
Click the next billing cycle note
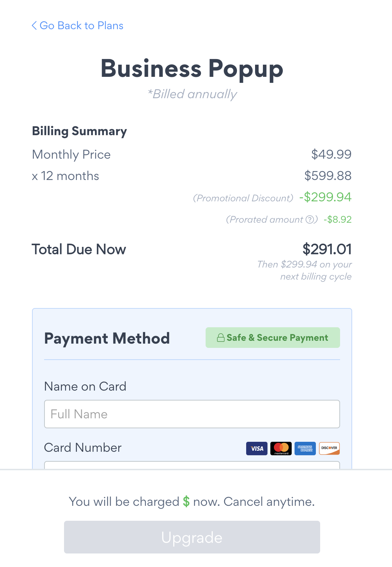tap(304, 270)
